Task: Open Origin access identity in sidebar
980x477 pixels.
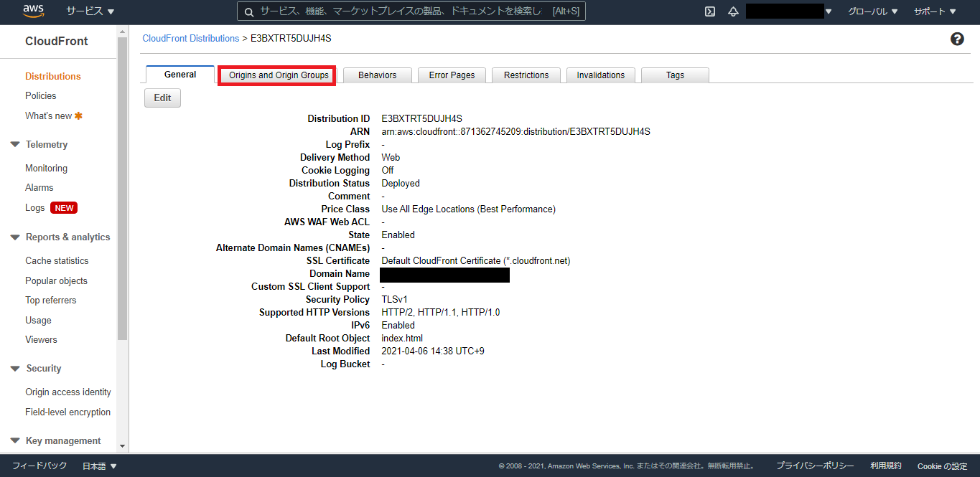Action: click(68, 392)
